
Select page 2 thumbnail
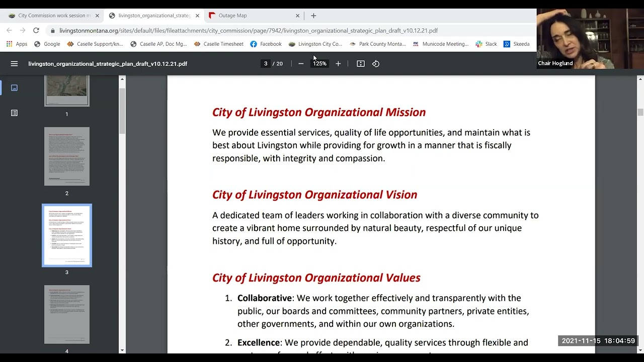tap(67, 156)
